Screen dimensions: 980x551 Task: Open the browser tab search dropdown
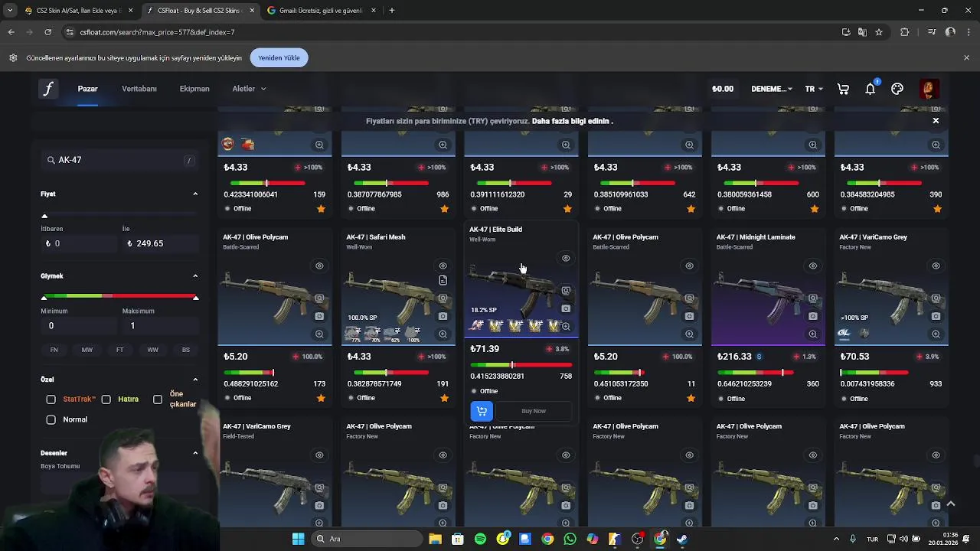pos(10,11)
